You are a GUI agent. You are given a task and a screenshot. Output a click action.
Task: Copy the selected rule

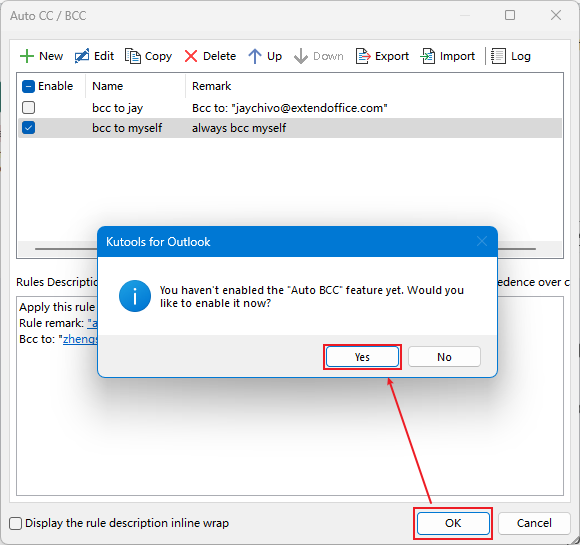(148, 56)
